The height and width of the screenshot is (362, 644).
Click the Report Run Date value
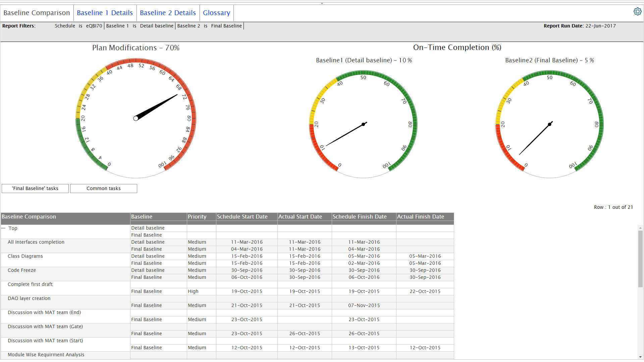[601, 26]
